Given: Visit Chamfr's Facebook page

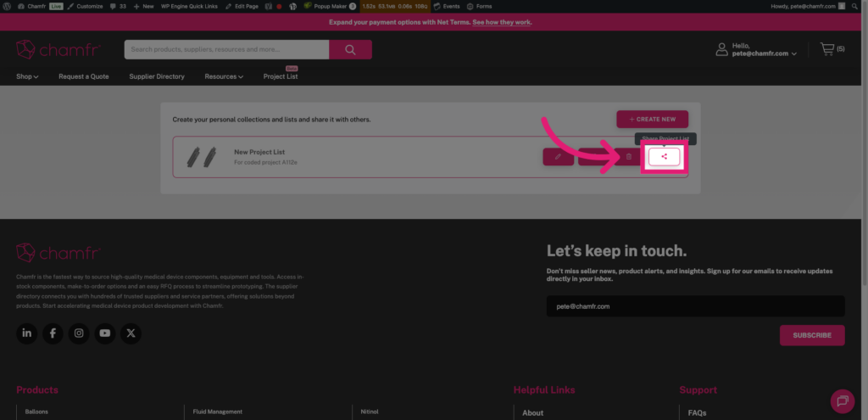Looking at the screenshot, I should pos(53,333).
